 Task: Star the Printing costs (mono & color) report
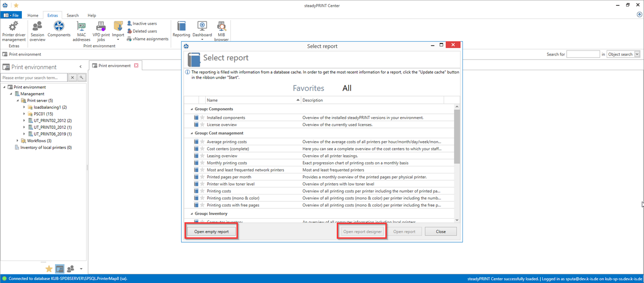pos(202,198)
